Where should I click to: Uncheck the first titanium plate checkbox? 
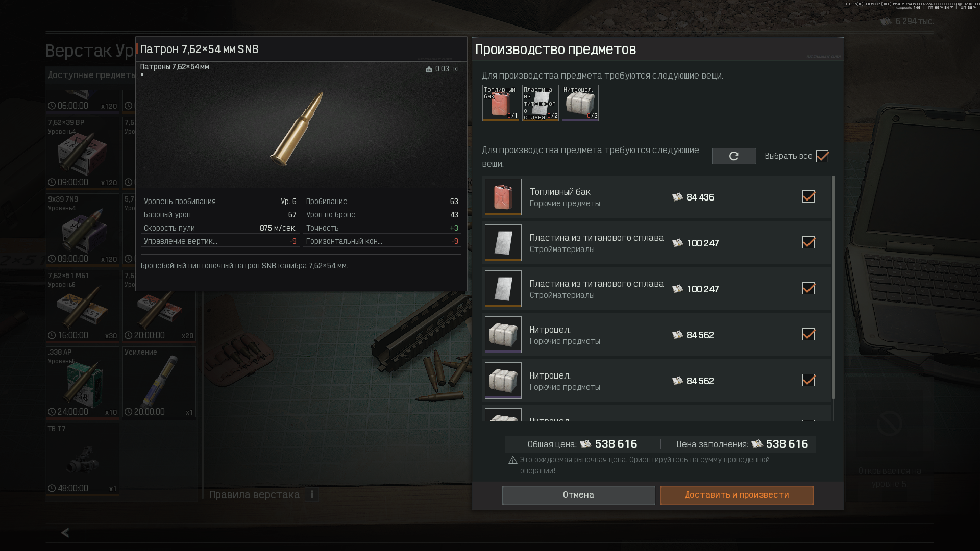point(808,242)
